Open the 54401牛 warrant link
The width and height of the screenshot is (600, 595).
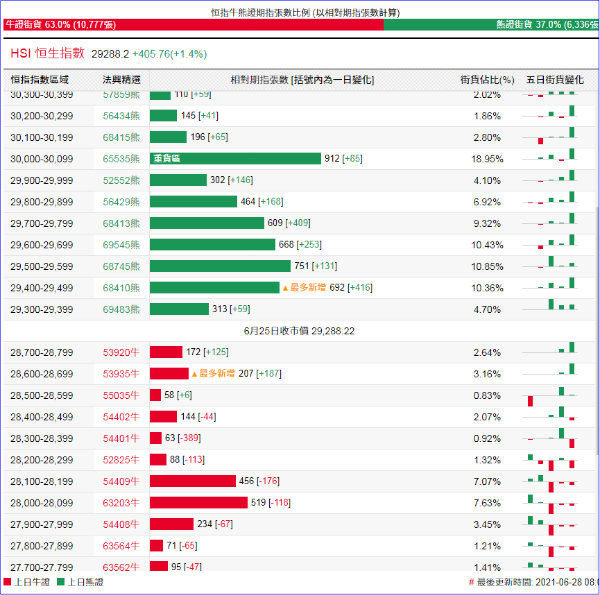[121, 439]
